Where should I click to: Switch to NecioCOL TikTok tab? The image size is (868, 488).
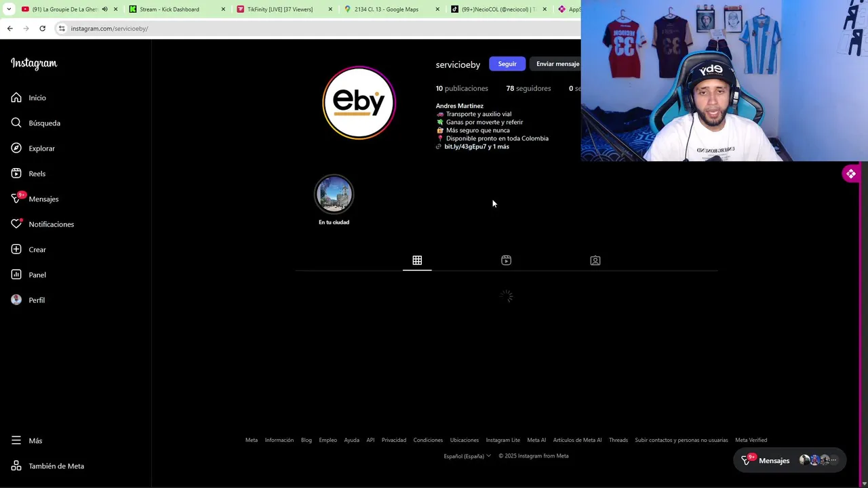498,9
